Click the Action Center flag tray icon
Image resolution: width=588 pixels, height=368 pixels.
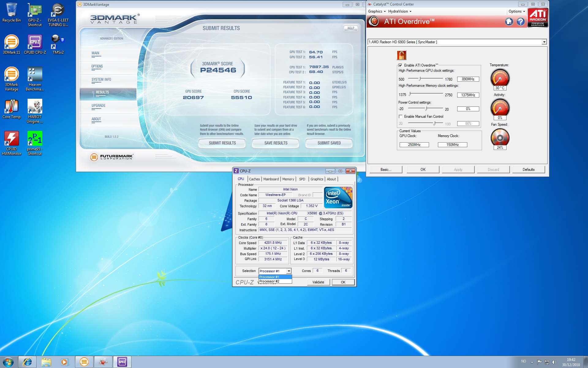pos(540,362)
